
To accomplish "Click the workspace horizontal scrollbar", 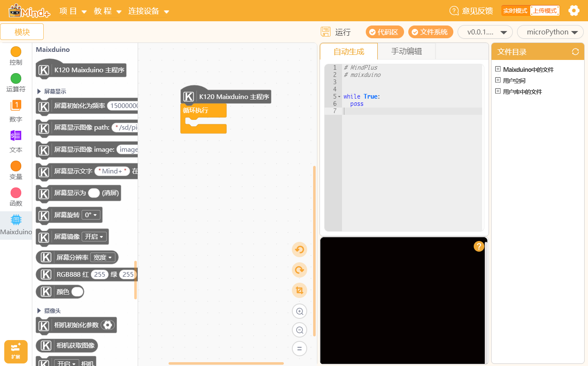I will tap(226, 363).
